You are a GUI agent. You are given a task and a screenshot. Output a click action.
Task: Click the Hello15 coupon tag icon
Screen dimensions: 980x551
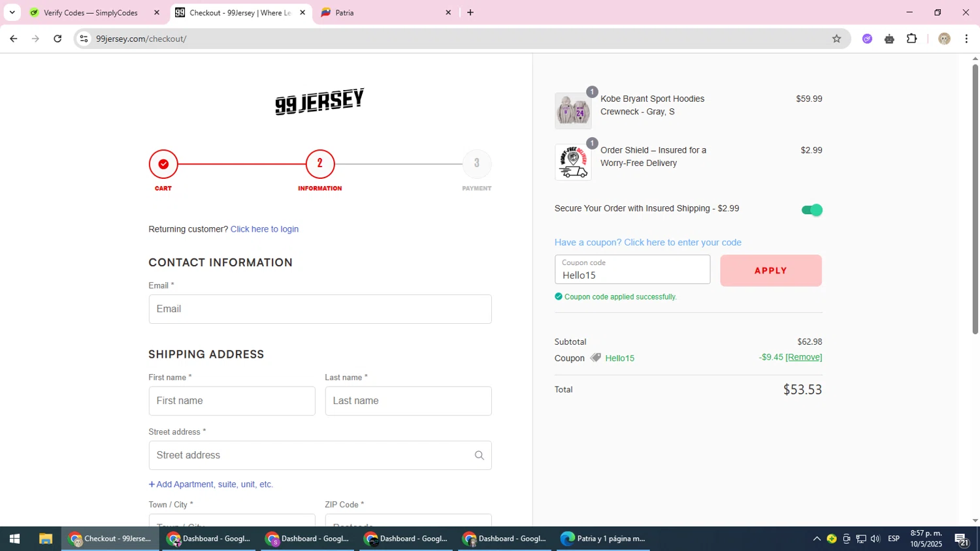tap(595, 358)
